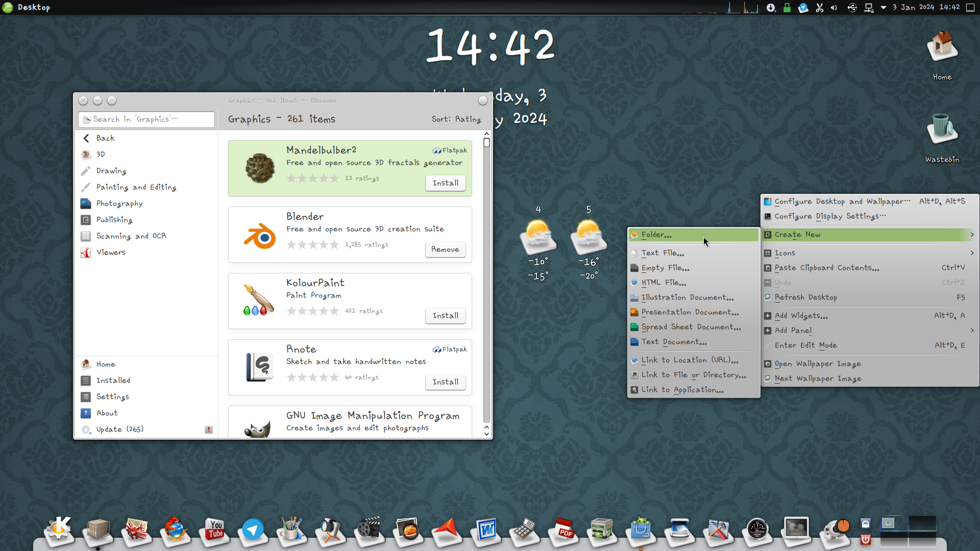Choose Empty File... menu entry
The image size is (980, 551).
click(694, 268)
